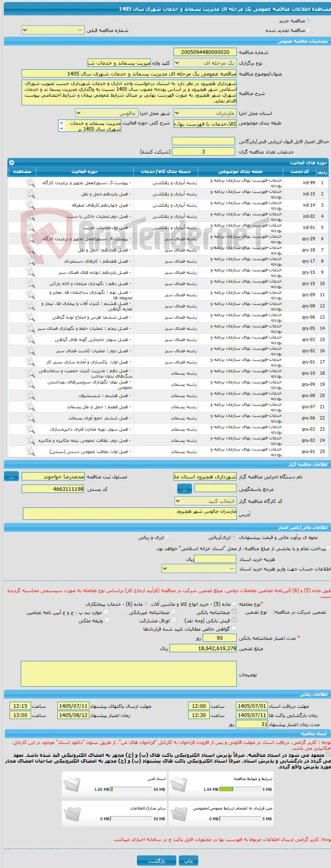Open view icon for row qry-10
331x868 pixels.
click(30, 283)
